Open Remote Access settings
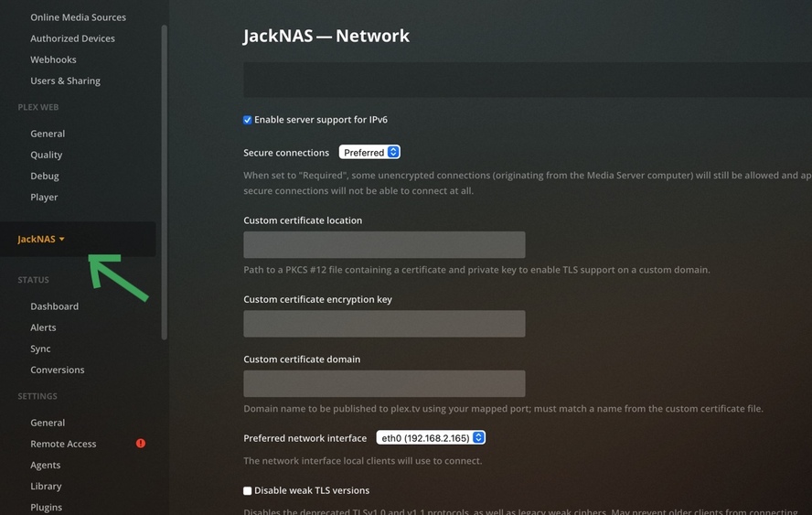 (x=63, y=444)
